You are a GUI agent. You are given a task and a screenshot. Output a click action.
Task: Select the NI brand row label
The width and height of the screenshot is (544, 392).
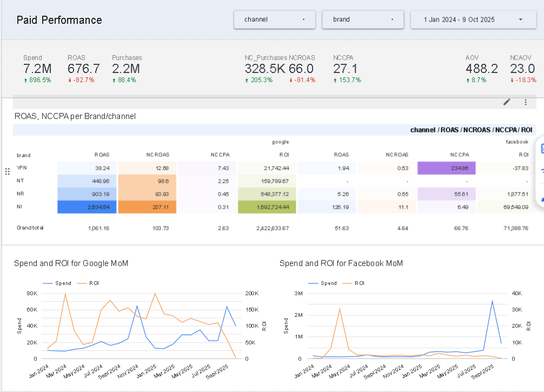19,207
